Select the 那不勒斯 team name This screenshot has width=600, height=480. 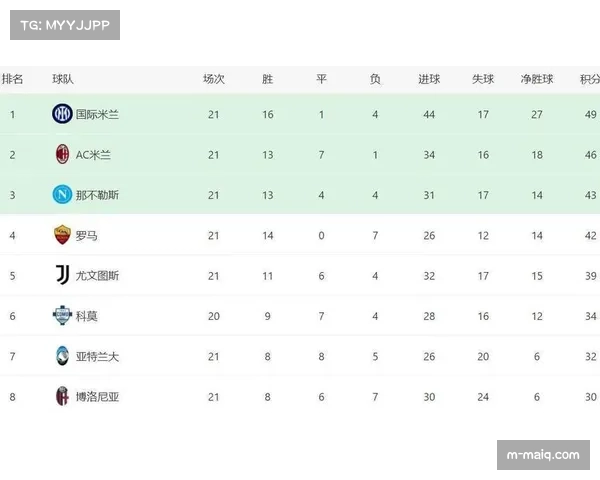[x=97, y=194]
